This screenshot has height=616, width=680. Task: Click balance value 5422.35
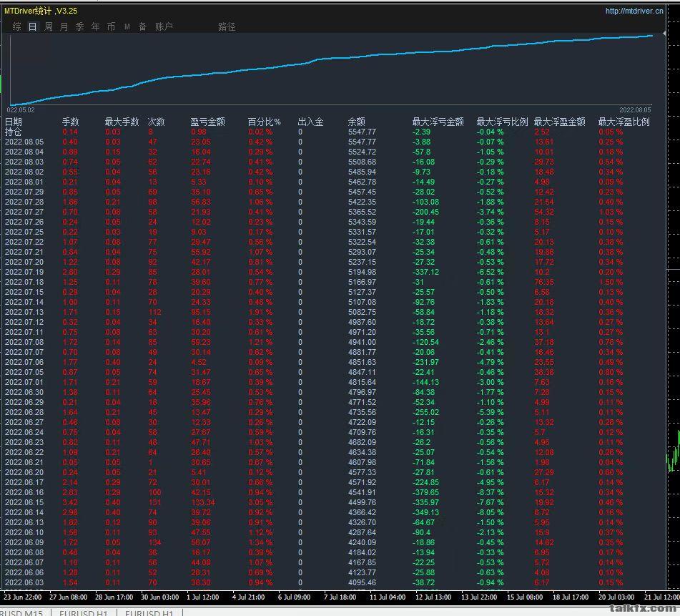[x=362, y=202]
